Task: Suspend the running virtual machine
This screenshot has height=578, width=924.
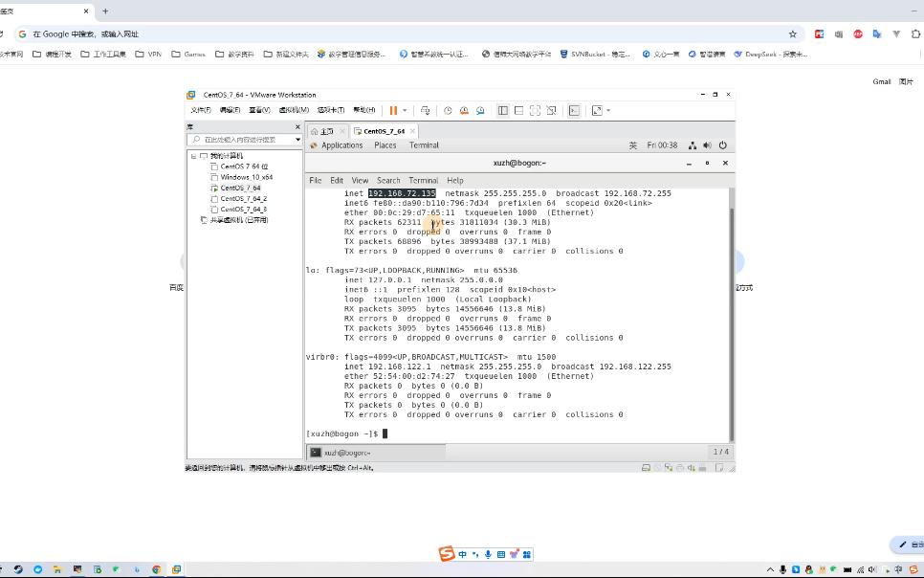Action: (393, 110)
